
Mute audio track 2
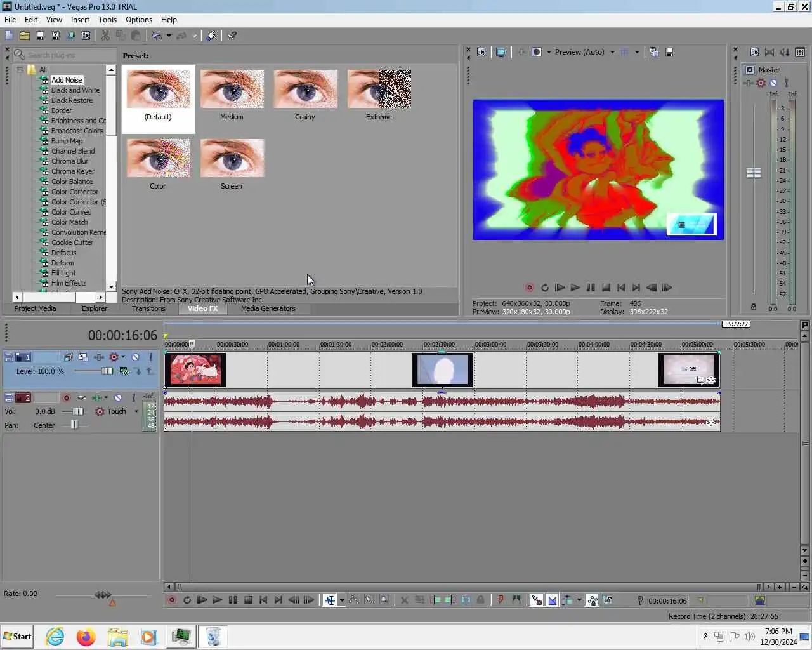click(118, 398)
